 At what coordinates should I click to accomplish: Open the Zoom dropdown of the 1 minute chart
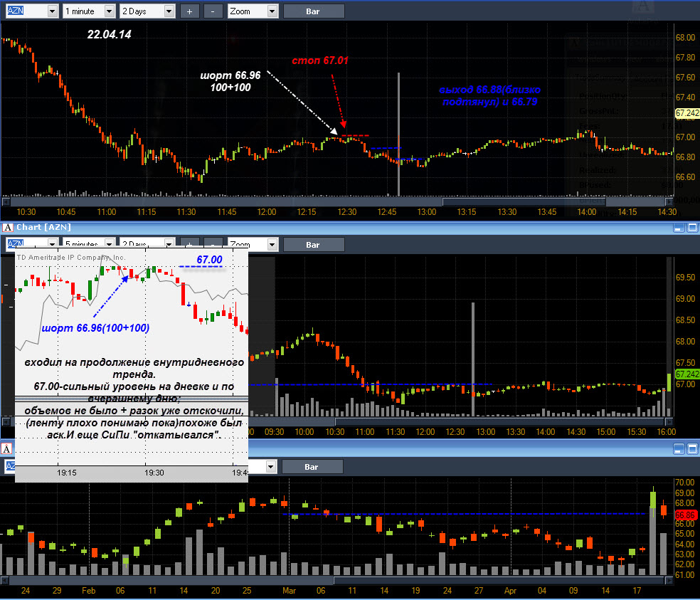tap(272, 11)
